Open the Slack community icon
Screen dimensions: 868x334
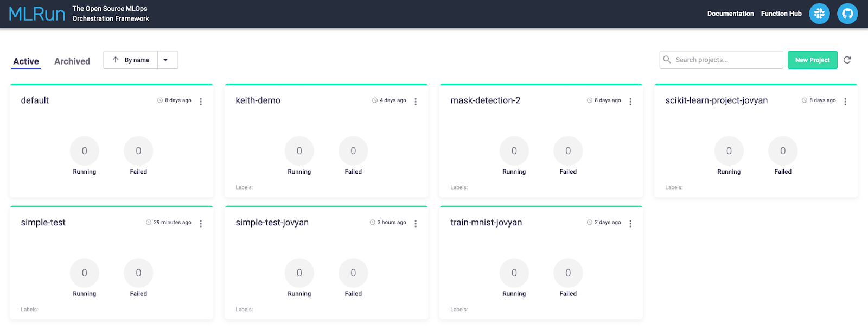coord(819,14)
